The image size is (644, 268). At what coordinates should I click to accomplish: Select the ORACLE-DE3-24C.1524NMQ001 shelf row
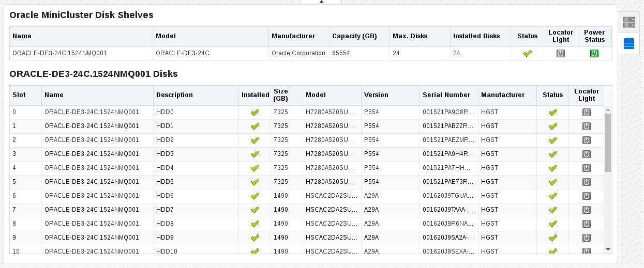pyautogui.click(x=310, y=53)
